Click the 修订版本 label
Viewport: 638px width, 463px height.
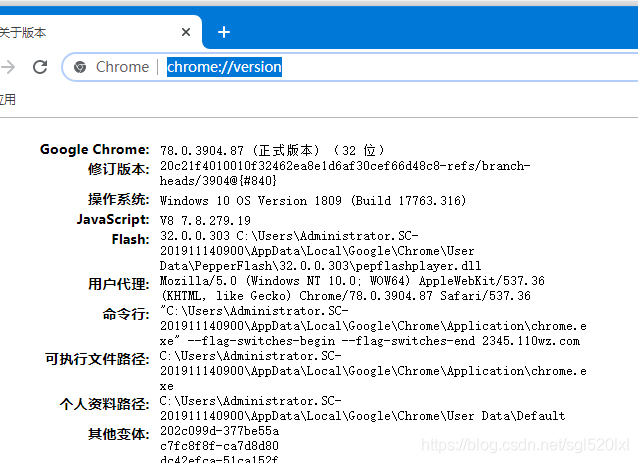(x=118, y=168)
